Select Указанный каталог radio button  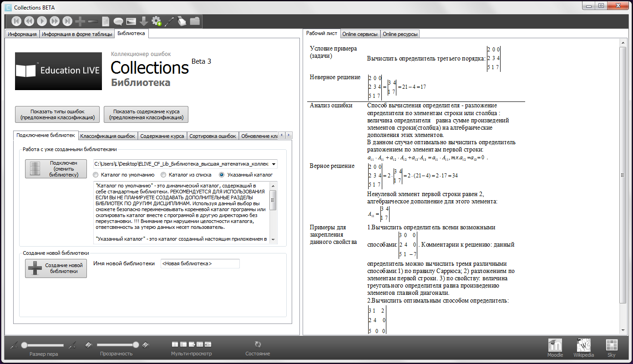click(222, 175)
